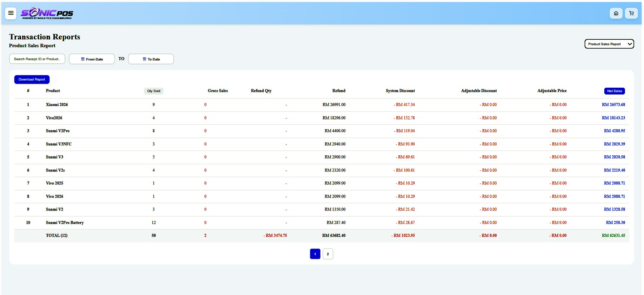Click total refund RM 63682.40
Viewport: 644px width, 295px height.
tap(334, 236)
